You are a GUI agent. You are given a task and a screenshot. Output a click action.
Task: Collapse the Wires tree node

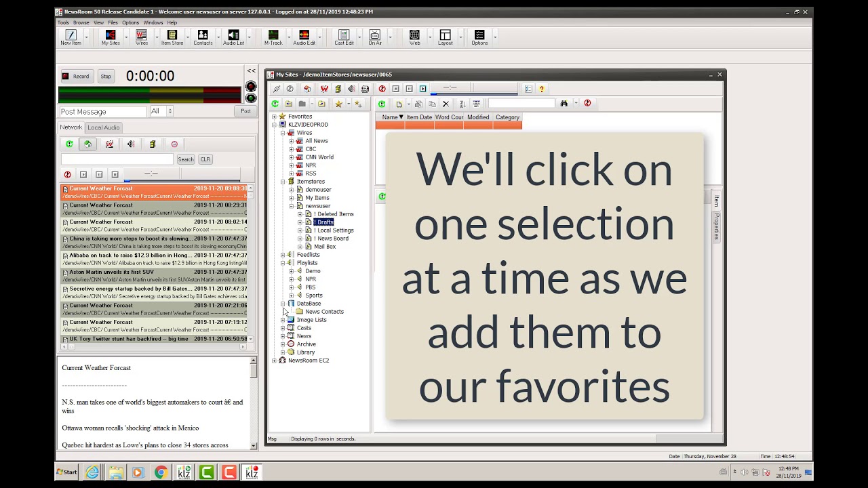click(x=283, y=133)
